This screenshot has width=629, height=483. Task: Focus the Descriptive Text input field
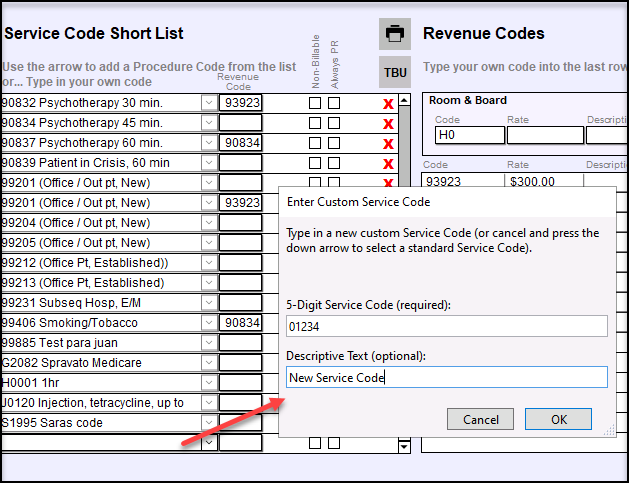tap(446, 377)
